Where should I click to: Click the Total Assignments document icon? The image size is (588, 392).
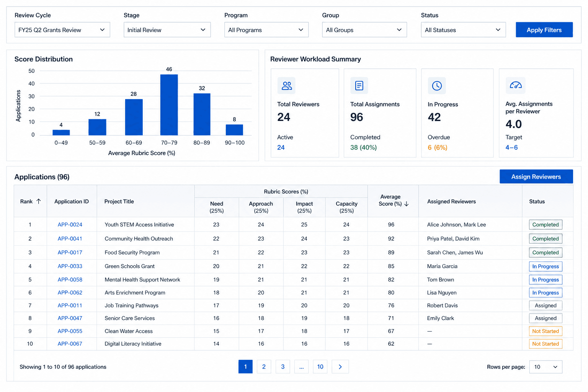[359, 86]
